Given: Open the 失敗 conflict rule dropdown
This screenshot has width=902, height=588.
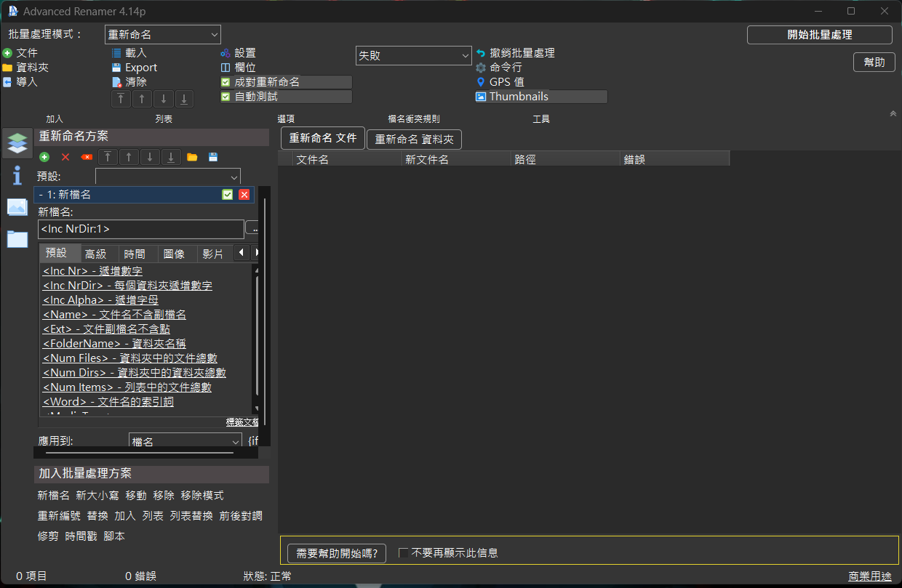Looking at the screenshot, I should pos(414,55).
